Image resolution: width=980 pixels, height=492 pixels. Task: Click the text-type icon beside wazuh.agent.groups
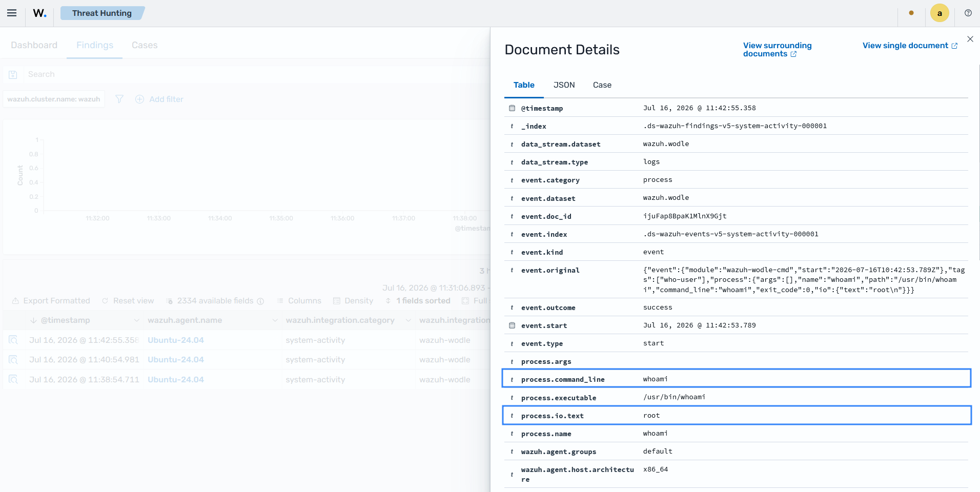tap(512, 452)
